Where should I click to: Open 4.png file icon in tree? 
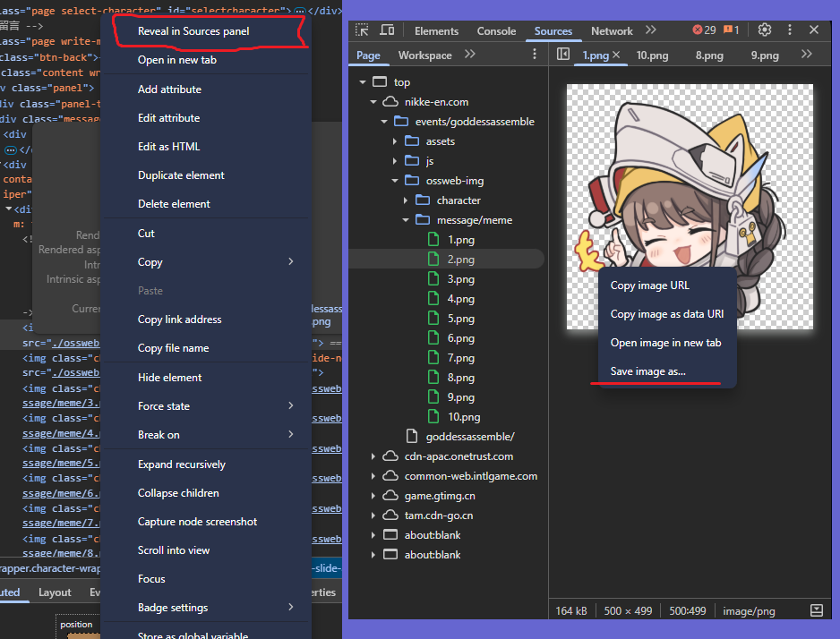pos(433,299)
